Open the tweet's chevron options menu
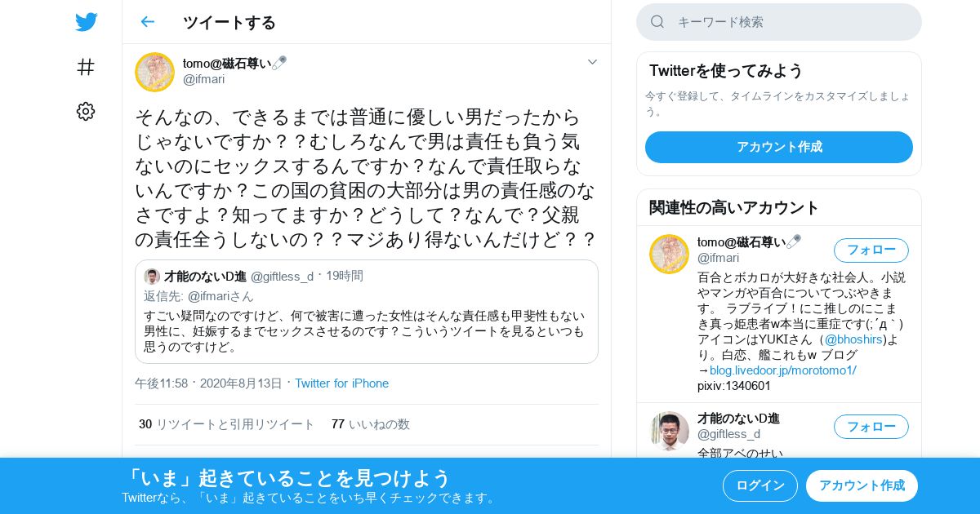The image size is (980, 514). click(593, 62)
